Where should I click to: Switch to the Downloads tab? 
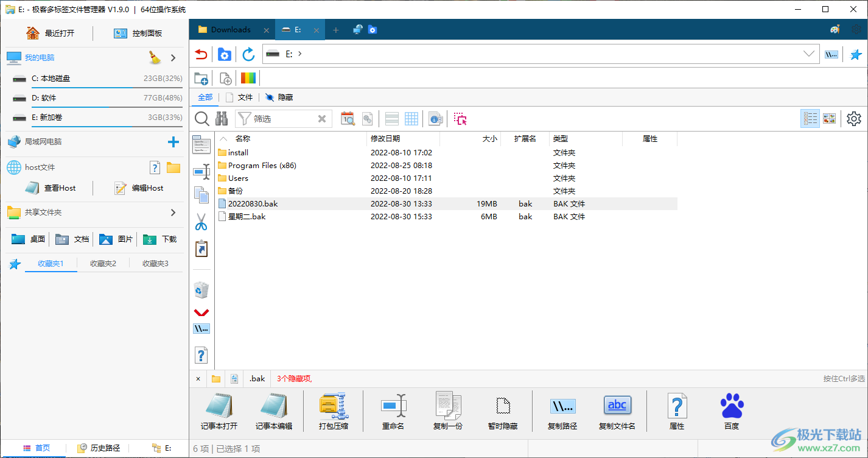pos(231,29)
